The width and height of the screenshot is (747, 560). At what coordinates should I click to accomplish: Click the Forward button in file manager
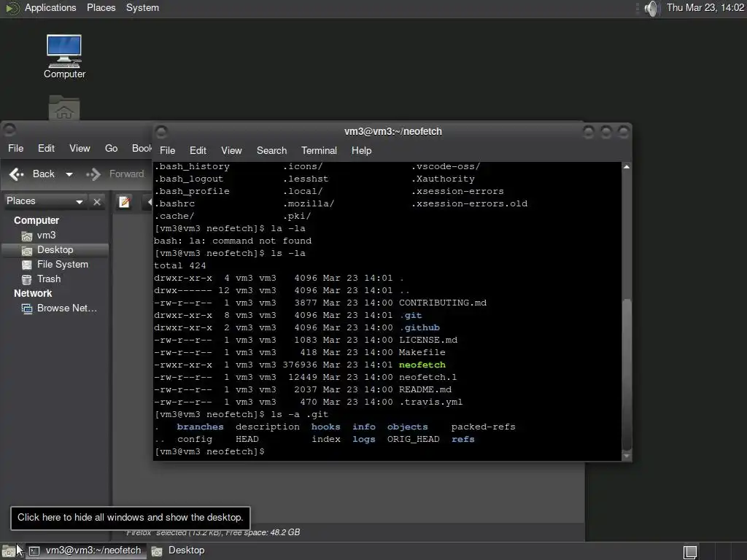click(x=115, y=174)
